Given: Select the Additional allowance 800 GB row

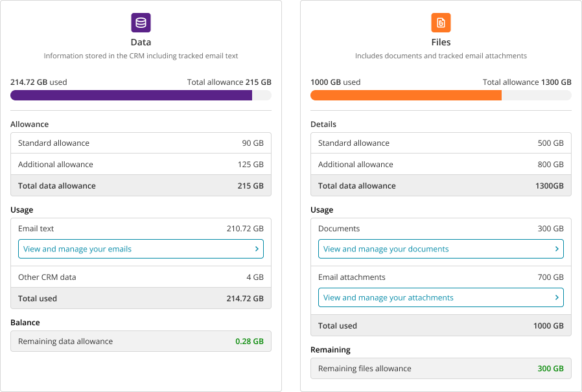Looking at the screenshot, I should click(x=441, y=165).
